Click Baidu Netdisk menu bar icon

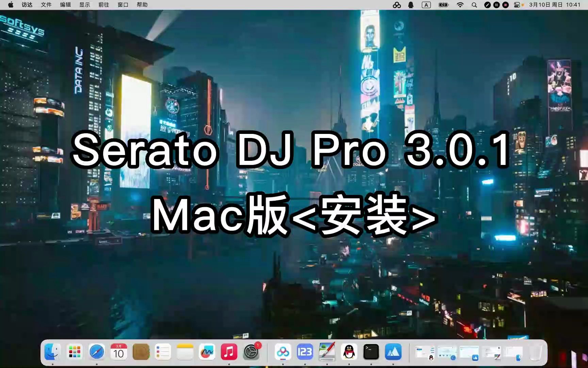pos(397,5)
